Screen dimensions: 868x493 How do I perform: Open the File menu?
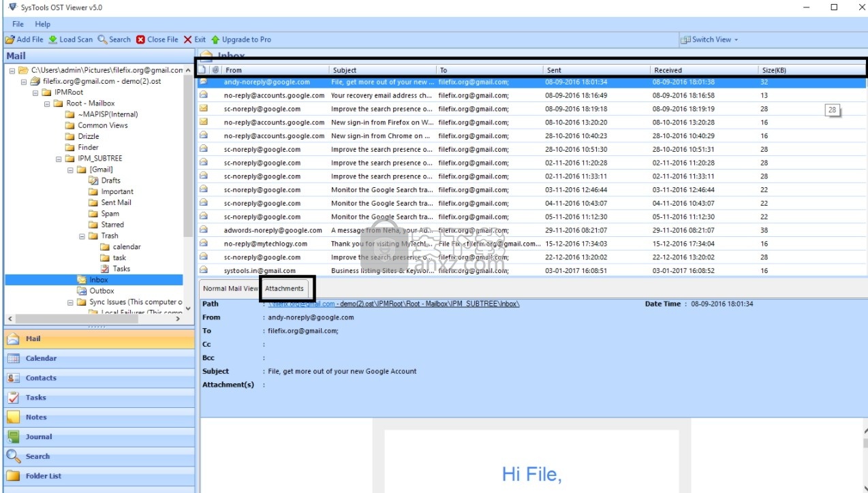point(18,25)
